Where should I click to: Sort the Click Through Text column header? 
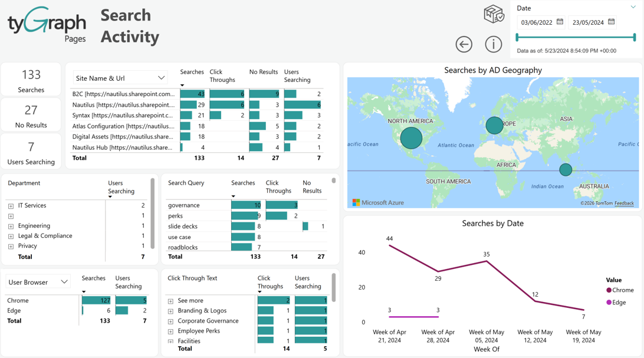[192, 278]
